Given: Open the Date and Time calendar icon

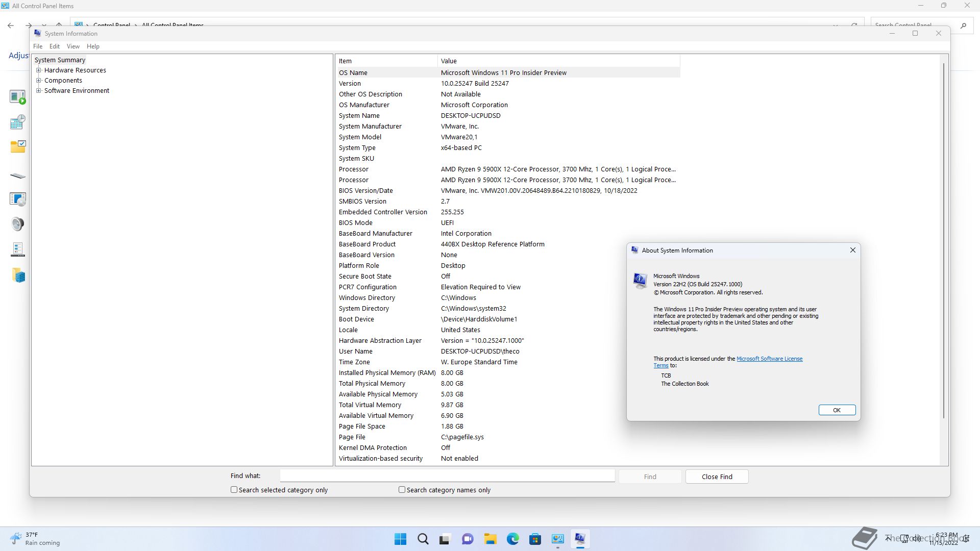Looking at the screenshot, I should tap(17, 122).
